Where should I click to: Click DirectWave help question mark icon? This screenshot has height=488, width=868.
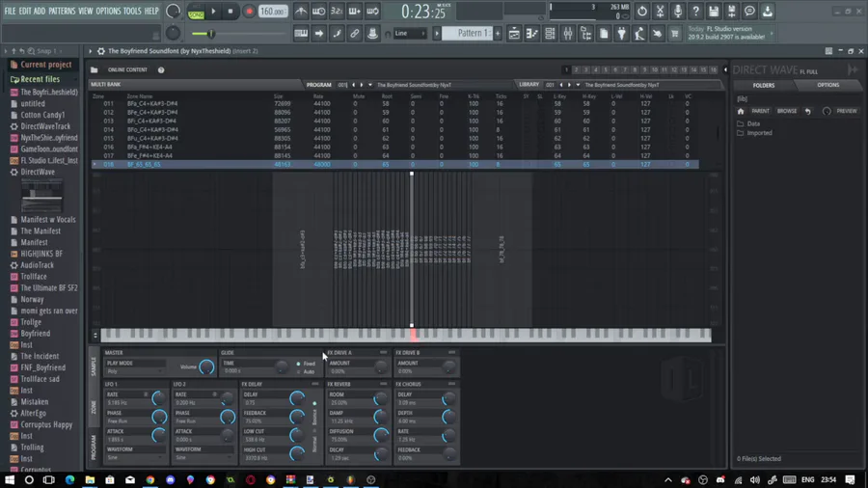[x=161, y=70]
